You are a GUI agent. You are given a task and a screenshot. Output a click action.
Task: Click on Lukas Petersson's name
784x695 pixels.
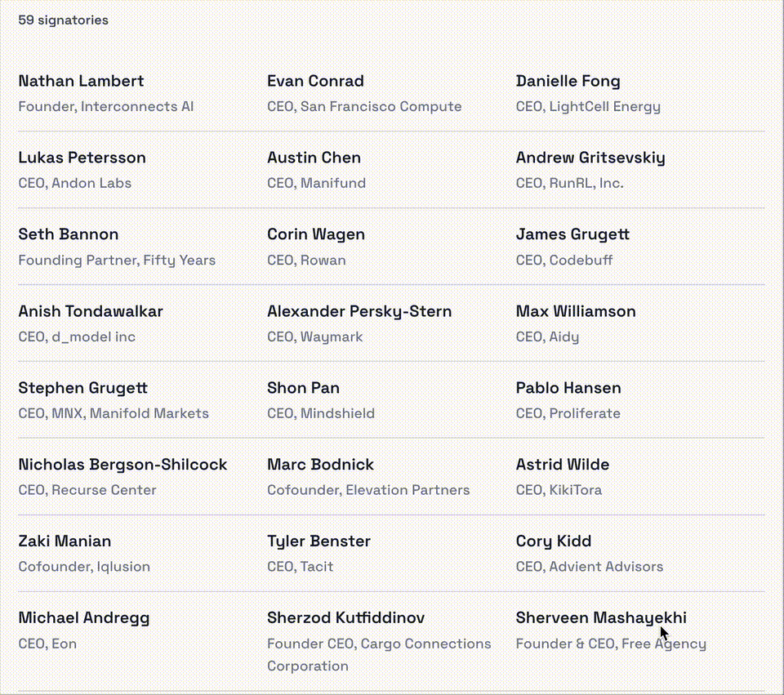click(82, 158)
